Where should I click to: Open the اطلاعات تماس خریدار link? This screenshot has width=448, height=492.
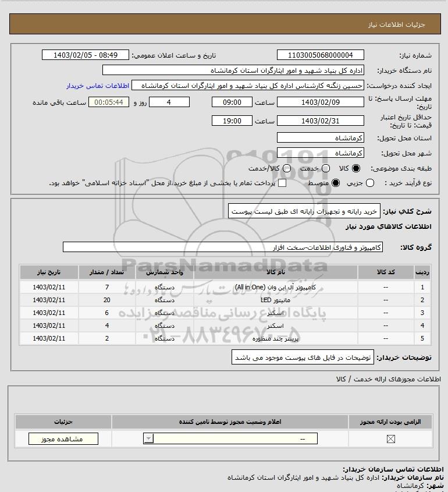click(98, 86)
